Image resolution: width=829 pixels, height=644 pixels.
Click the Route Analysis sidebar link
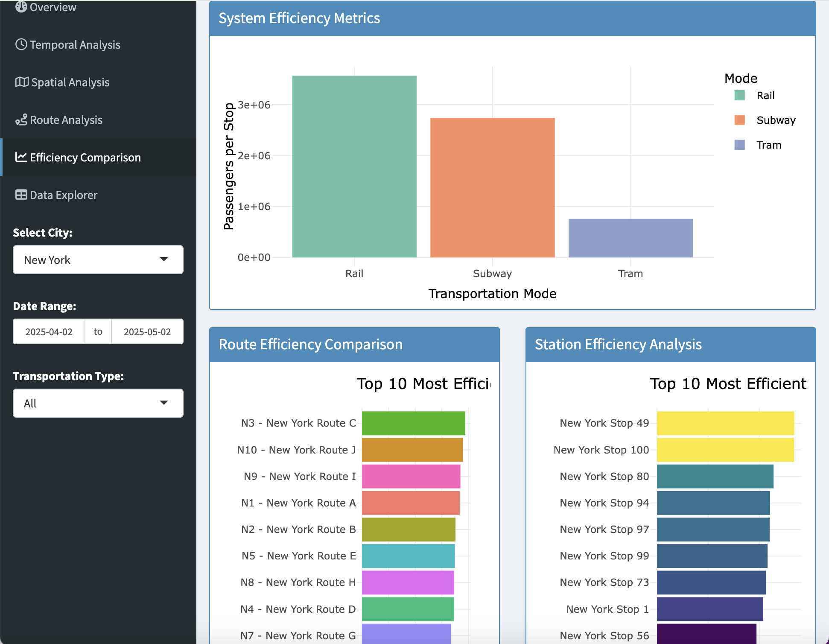coord(66,120)
